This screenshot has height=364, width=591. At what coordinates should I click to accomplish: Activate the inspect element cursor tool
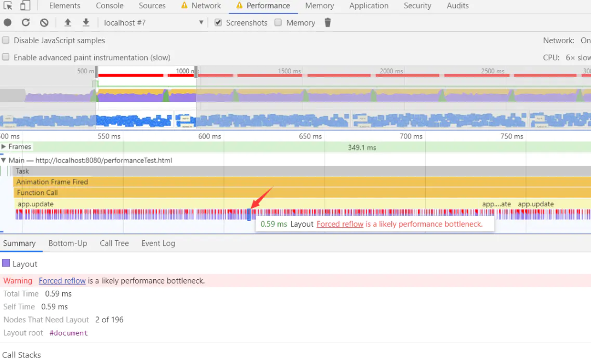[8, 5]
